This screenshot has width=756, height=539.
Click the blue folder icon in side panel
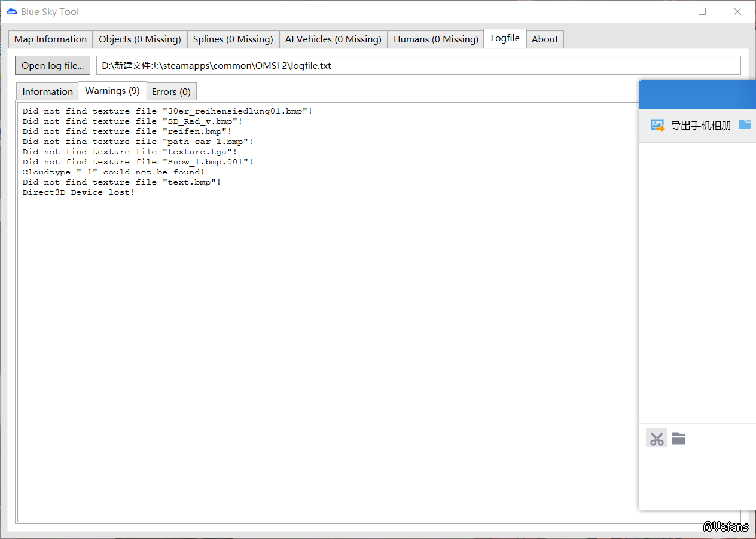tap(744, 124)
